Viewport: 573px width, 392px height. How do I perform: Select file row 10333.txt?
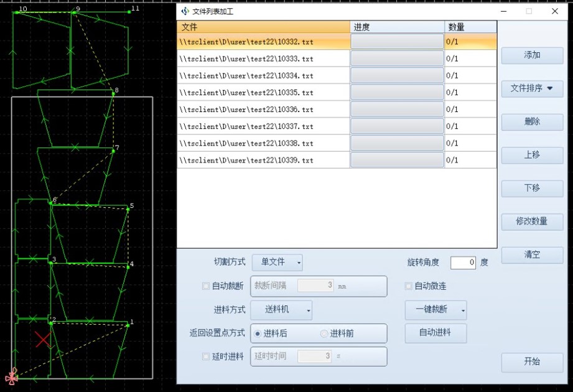pos(337,59)
